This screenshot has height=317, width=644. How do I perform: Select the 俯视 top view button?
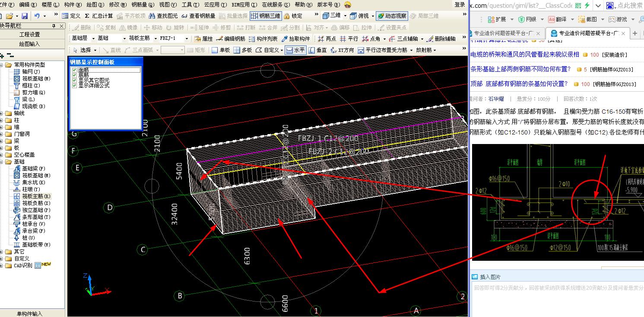(359, 16)
